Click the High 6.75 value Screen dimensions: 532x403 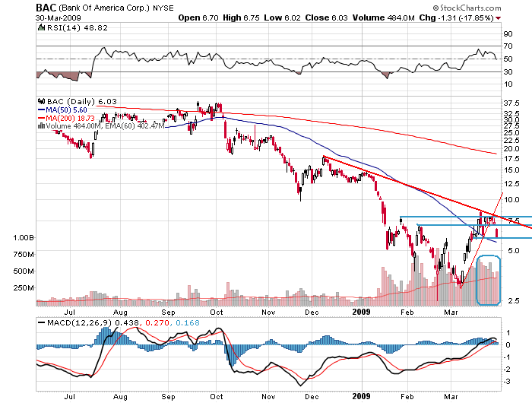[241, 18]
